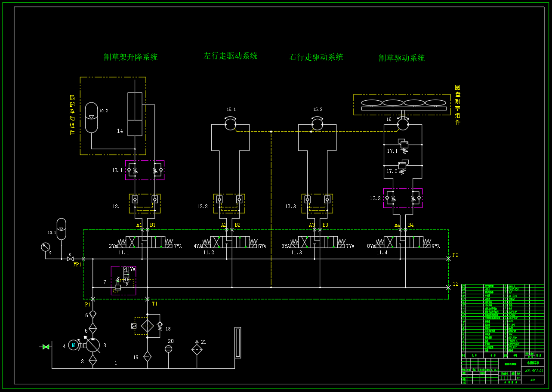Click hydraulic cylinder symbol 14

click(x=135, y=114)
